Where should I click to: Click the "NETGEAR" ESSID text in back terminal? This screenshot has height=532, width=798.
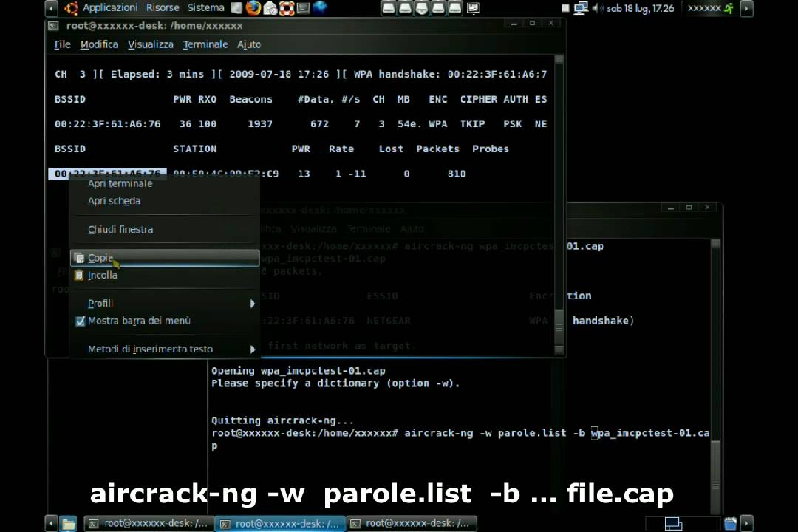(389, 321)
